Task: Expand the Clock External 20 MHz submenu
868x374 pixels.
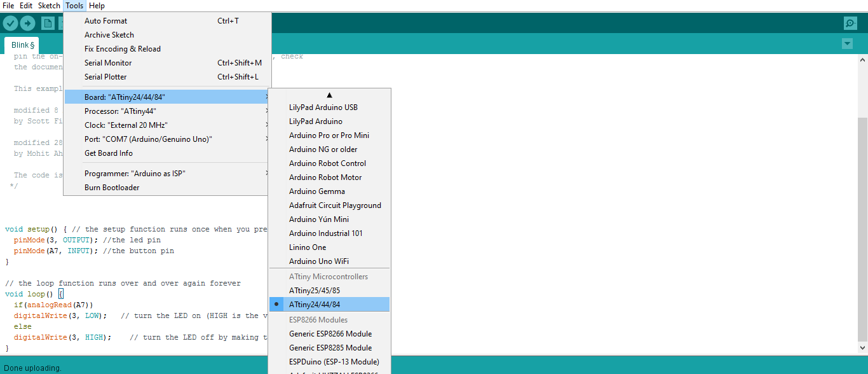Action: (x=167, y=125)
